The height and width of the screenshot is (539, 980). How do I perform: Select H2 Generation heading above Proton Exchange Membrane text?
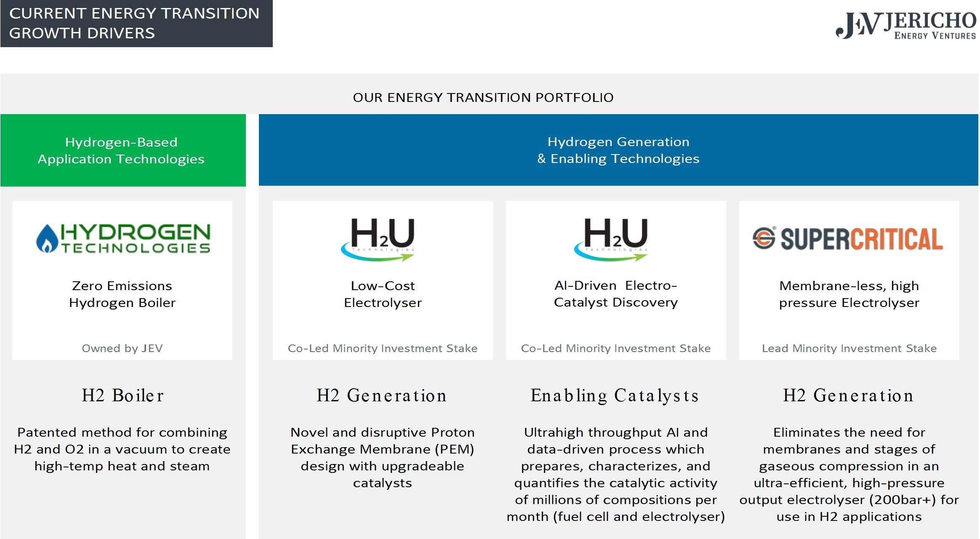click(x=381, y=395)
